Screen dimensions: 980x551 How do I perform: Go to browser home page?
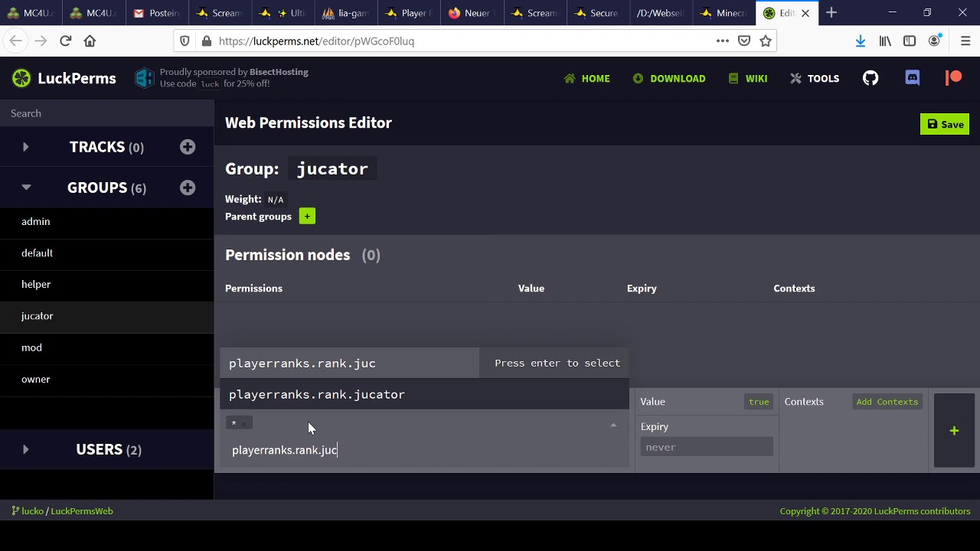(90, 41)
